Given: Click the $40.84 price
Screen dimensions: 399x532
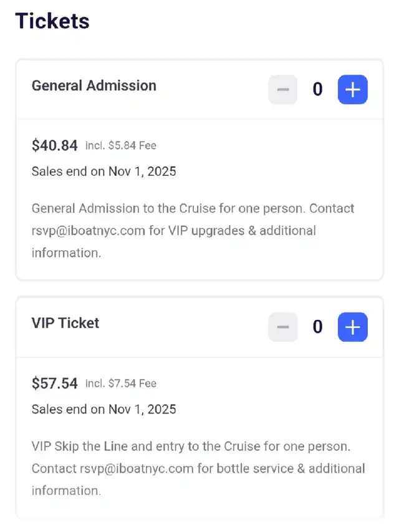Looking at the screenshot, I should pyautogui.click(x=55, y=145).
